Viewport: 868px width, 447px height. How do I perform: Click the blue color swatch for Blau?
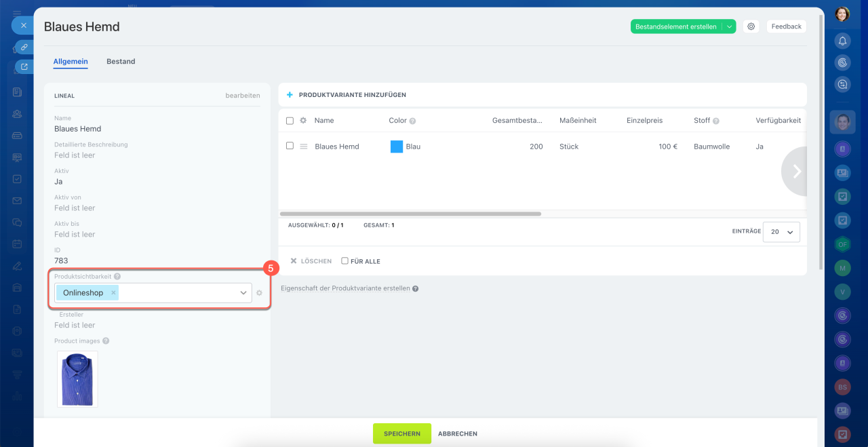click(x=397, y=147)
